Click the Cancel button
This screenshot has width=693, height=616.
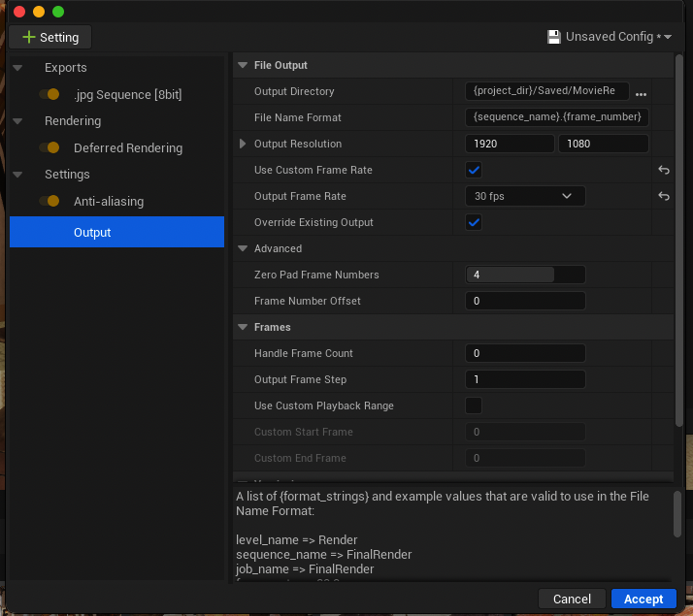coord(572,599)
